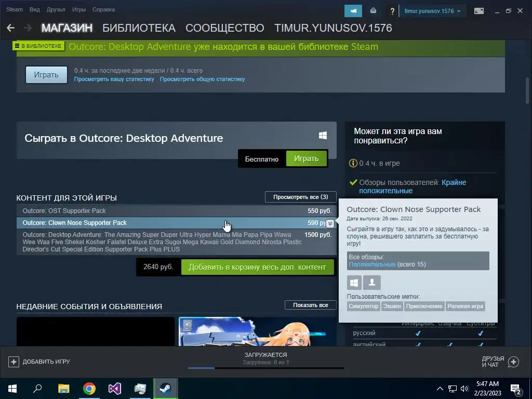Click Просмотреть все (3) button
The height and width of the screenshot is (399, 532).
(301, 197)
